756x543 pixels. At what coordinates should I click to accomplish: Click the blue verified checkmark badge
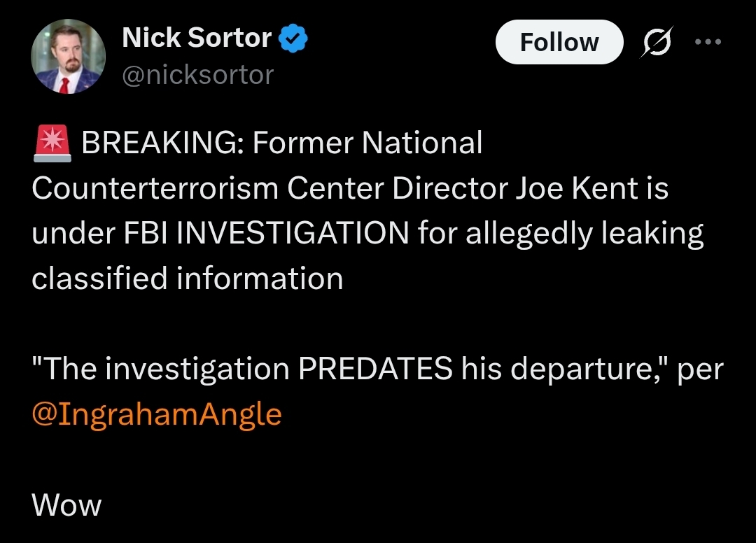click(294, 38)
